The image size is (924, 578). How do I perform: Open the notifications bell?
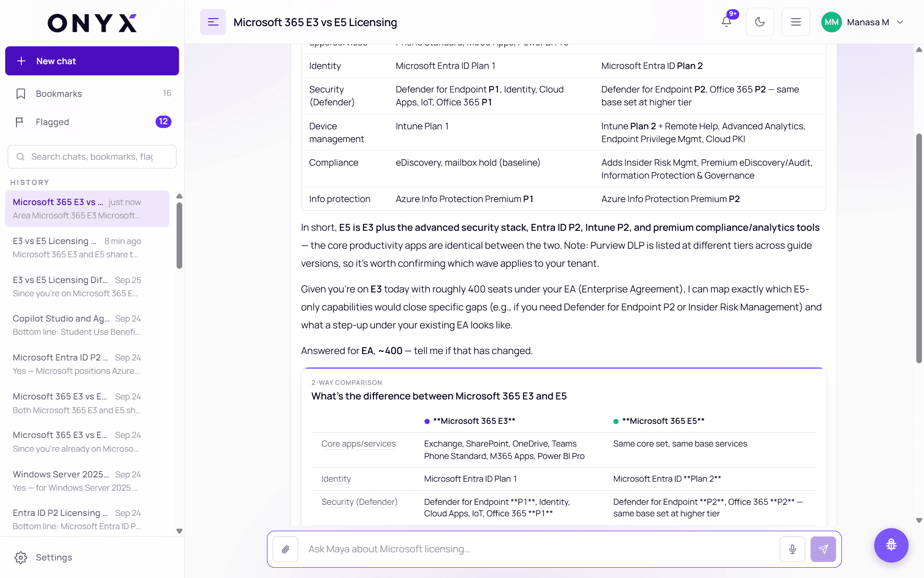(726, 22)
